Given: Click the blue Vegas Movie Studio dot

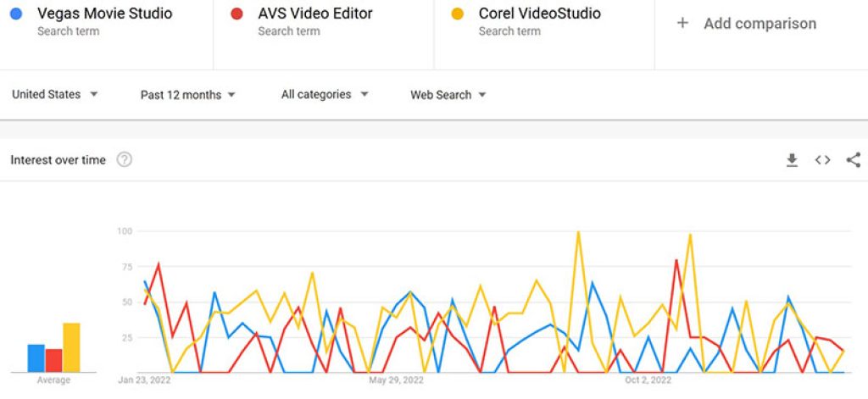Looking at the screenshot, I should coord(17,14).
